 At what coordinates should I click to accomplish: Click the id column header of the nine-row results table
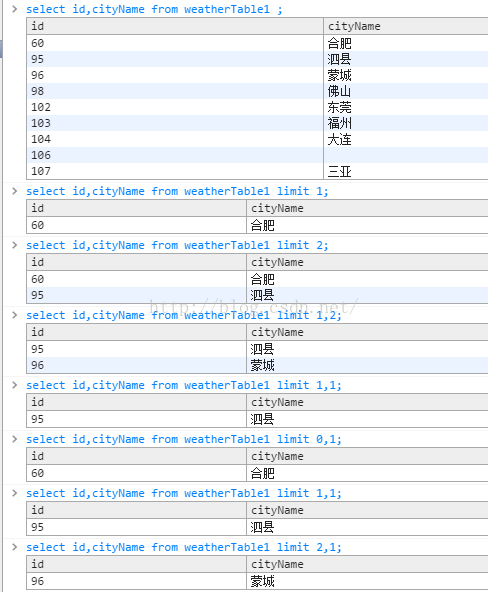(175, 26)
